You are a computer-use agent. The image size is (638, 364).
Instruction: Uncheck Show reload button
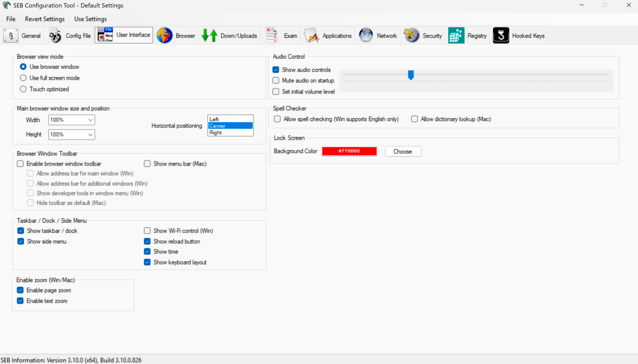click(x=147, y=241)
